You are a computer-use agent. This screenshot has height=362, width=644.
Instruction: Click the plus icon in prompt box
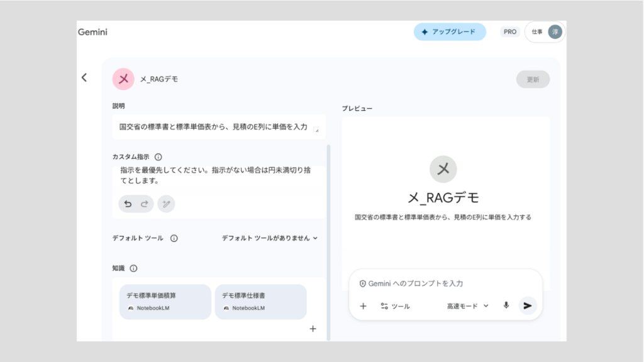point(363,306)
